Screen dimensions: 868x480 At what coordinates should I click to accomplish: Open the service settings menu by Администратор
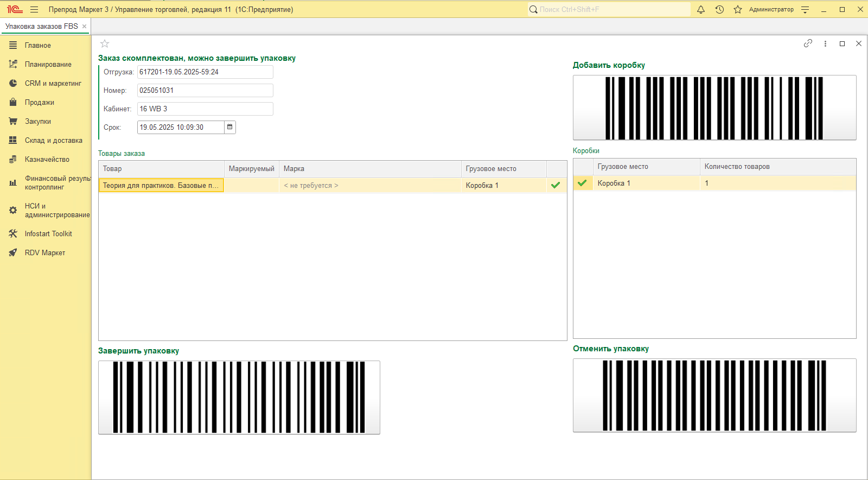pyautogui.click(x=805, y=10)
